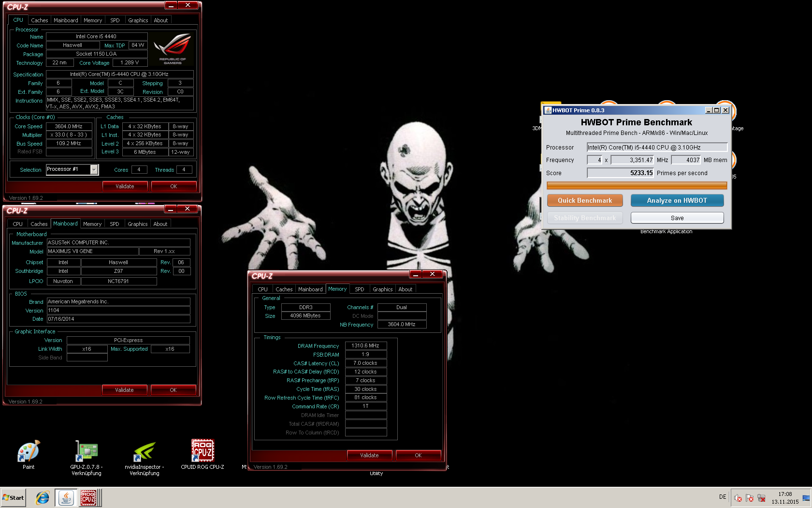812x508 pixels.
Task: Click the Specification field i5-4440 CPU
Action: pos(119,75)
